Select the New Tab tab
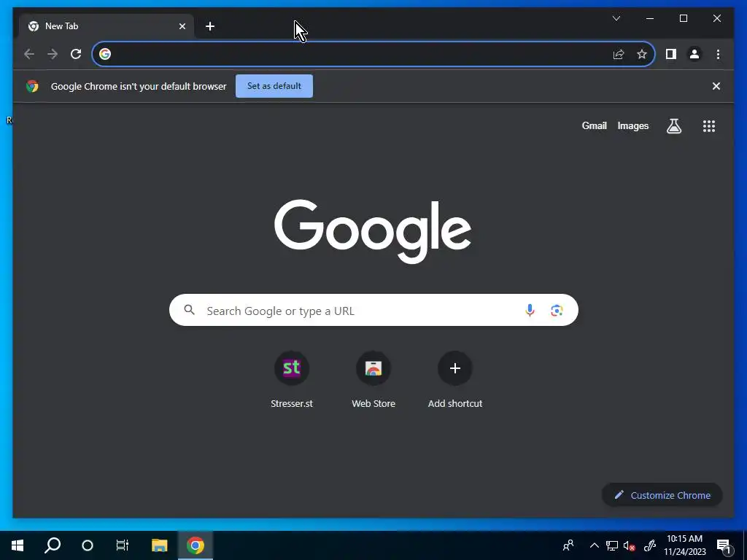Image resolution: width=747 pixels, height=560 pixels. 107,26
